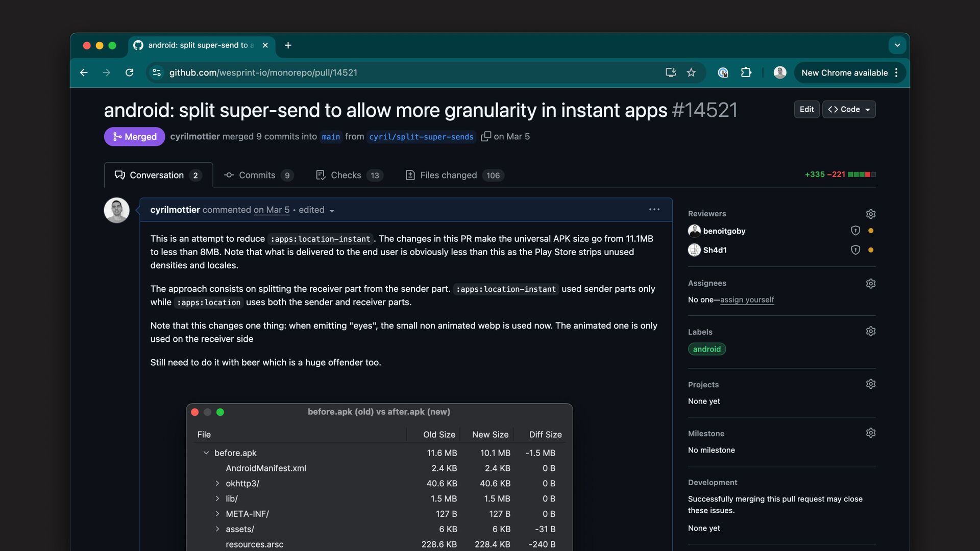Click benoitgoby's review shield icon

(855, 231)
